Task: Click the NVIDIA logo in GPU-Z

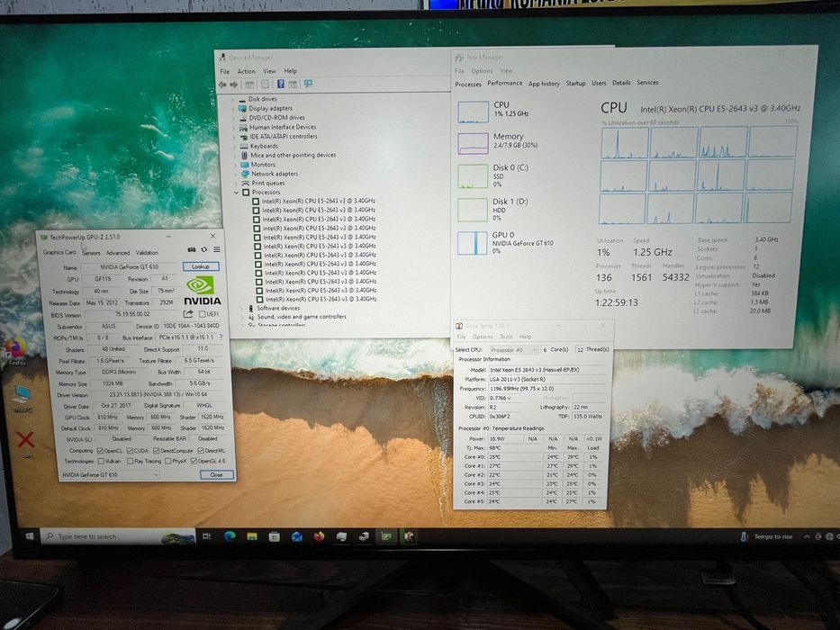Action: point(203,292)
